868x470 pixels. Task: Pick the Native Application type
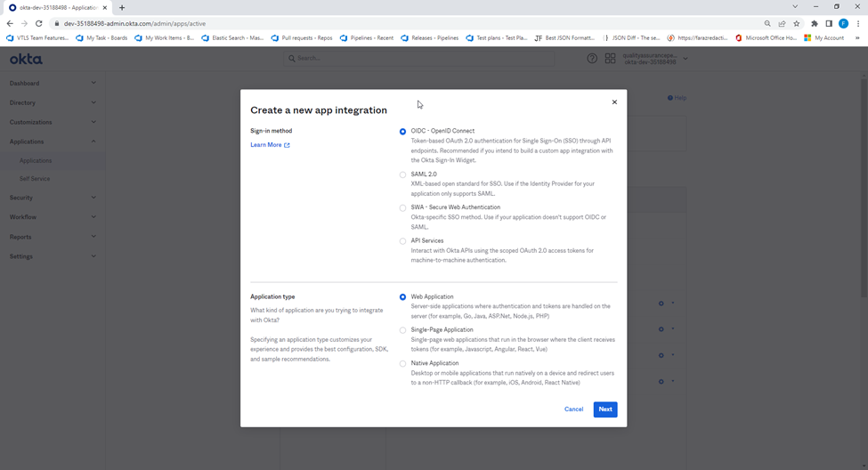coord(402,364)
